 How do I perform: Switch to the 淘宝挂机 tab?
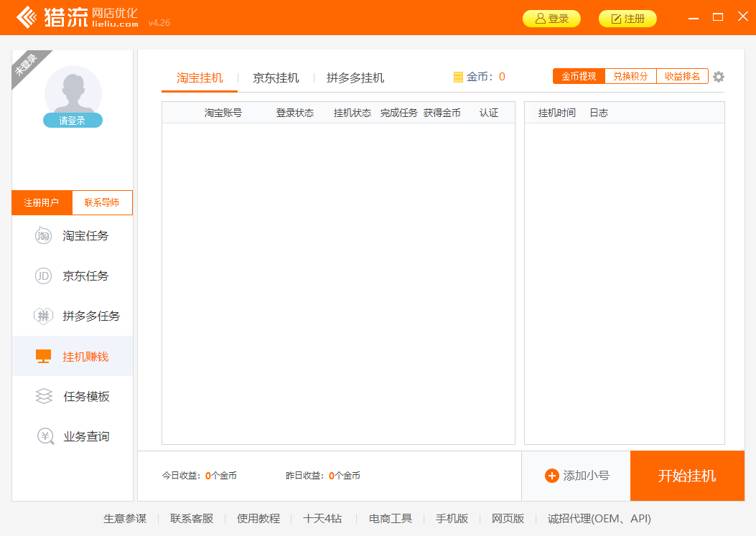(x=200, y=77)
